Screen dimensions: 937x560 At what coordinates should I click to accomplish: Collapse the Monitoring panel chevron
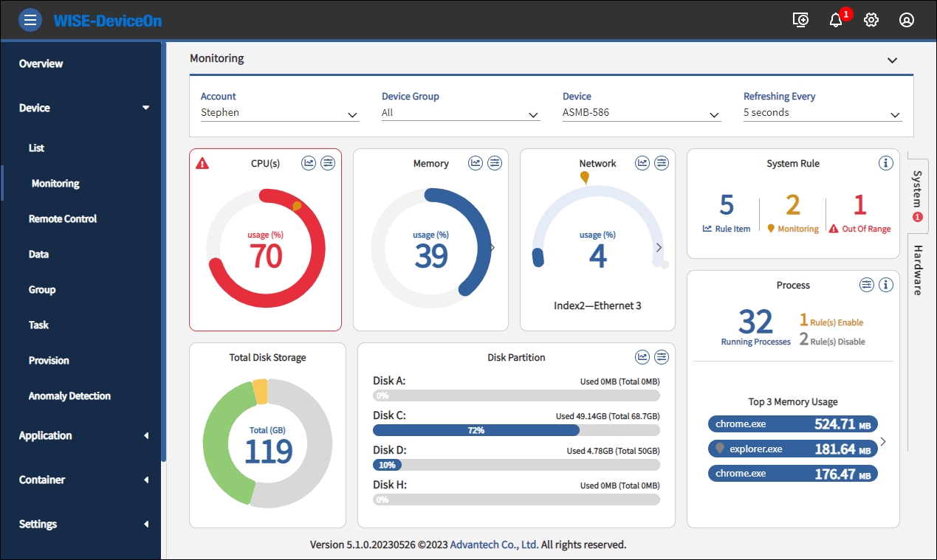point(892,60)
